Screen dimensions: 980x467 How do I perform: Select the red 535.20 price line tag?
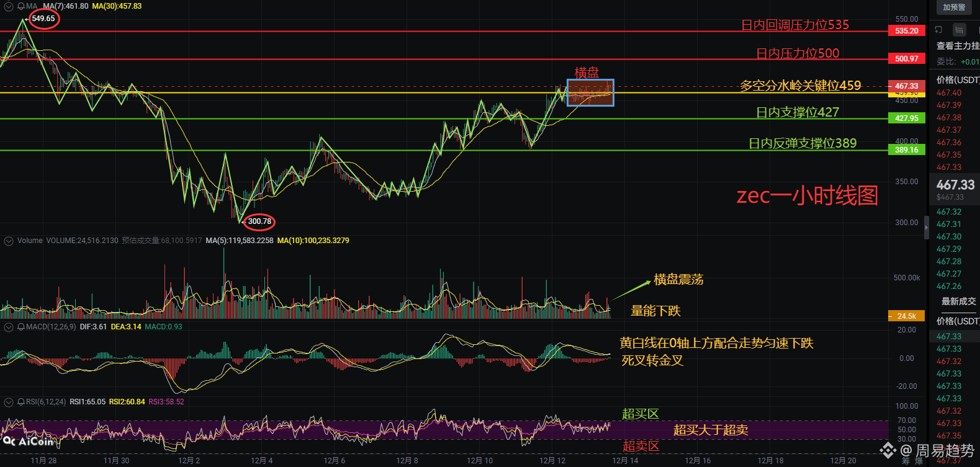(907, 31)
